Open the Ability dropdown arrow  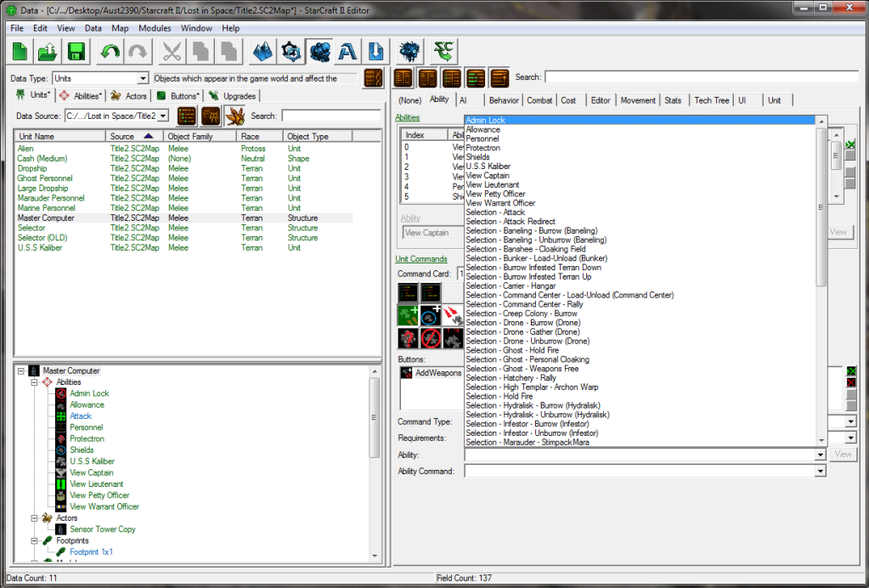pyautogui.click(x=821, y=455)
